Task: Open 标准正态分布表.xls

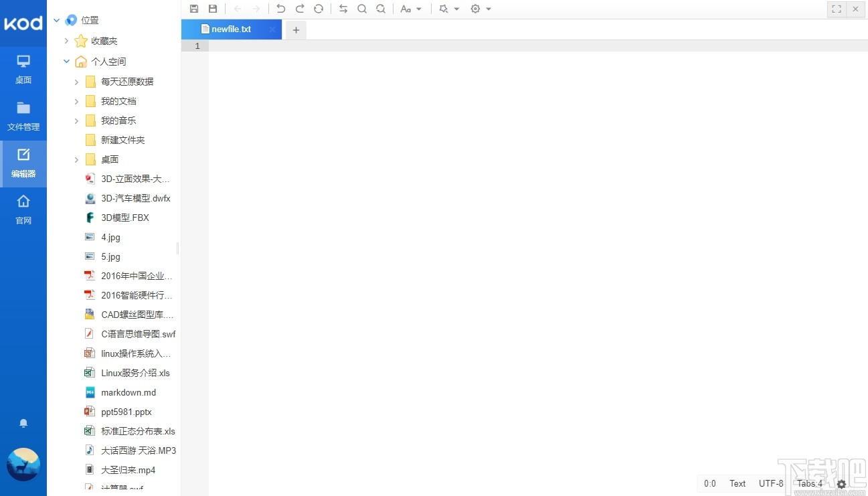Action: [138, 431]
